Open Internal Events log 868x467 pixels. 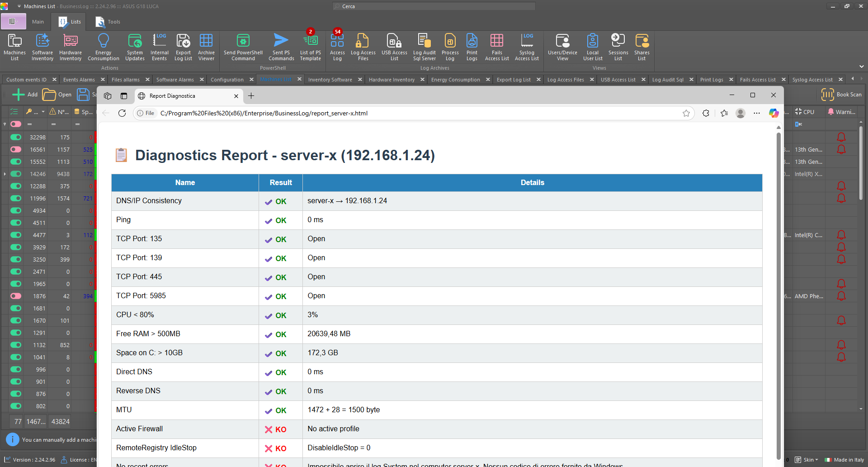(160, 47)
